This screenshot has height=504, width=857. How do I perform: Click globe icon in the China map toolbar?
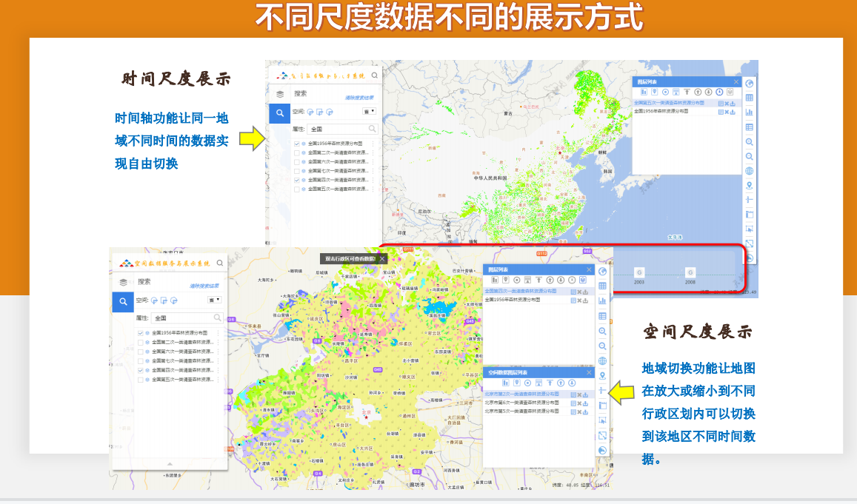(750, 171)
